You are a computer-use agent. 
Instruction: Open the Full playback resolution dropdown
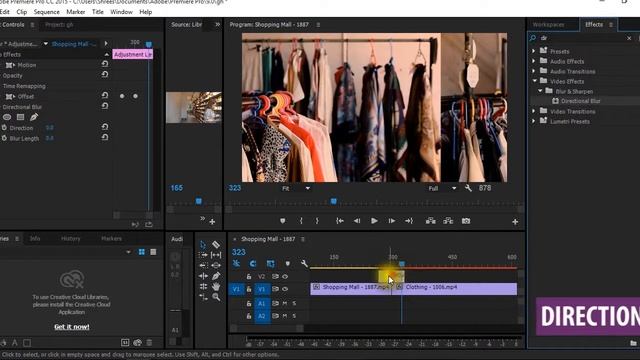point(442,188)
